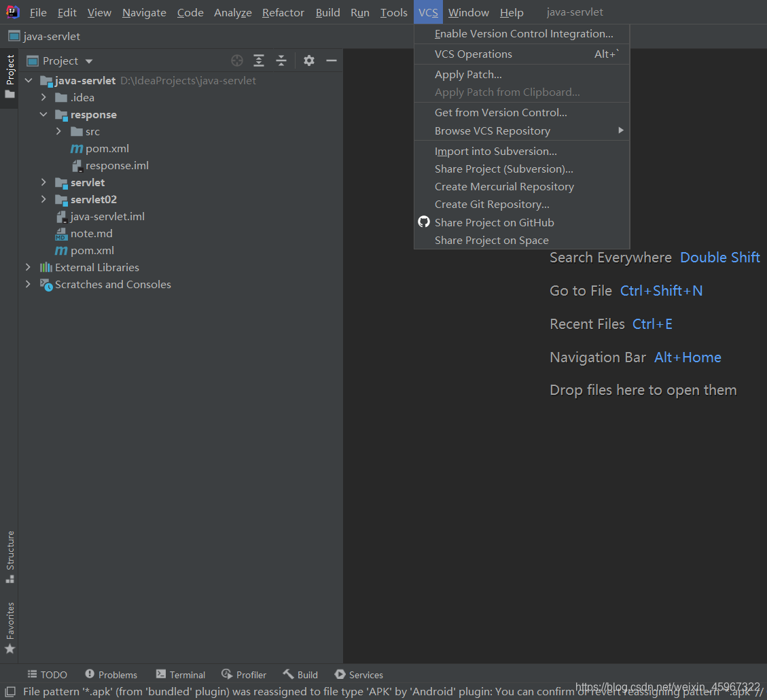This screenshot has width=767, height=700.
Task: Open the Problems tool window
Action: pyautogui.click(x=111, y=675)
